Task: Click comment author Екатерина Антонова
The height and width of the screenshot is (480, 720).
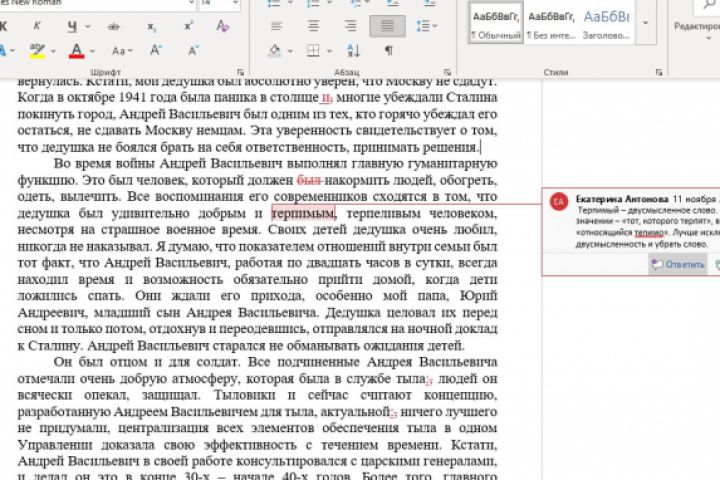Action: 622,199
